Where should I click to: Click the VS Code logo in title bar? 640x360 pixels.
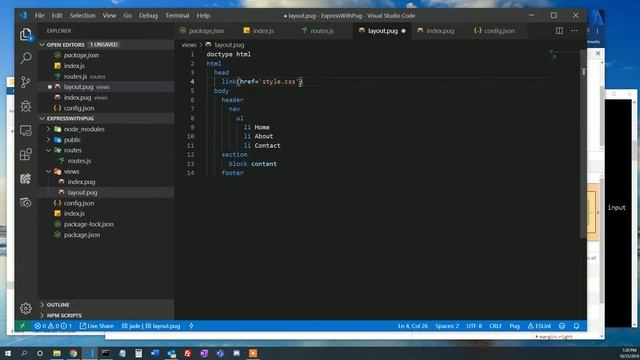pyautogui.click(x=23, y=16)
